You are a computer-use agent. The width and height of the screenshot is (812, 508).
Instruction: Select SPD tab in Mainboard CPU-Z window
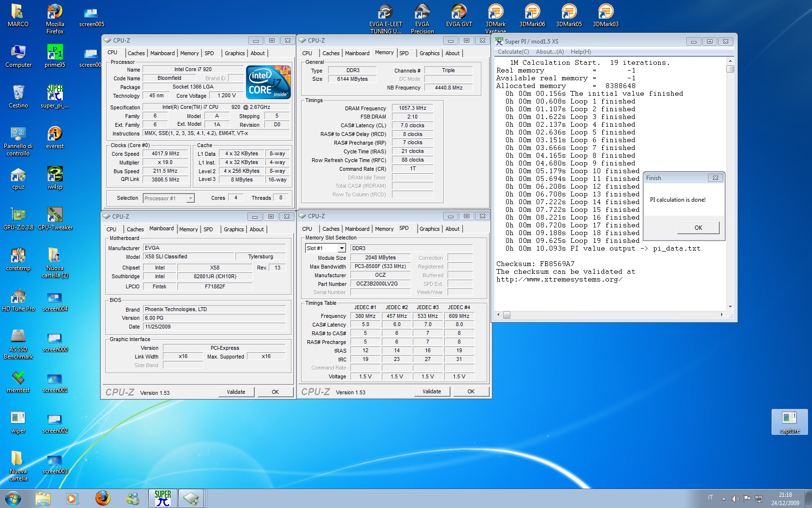tap(208, 229)
